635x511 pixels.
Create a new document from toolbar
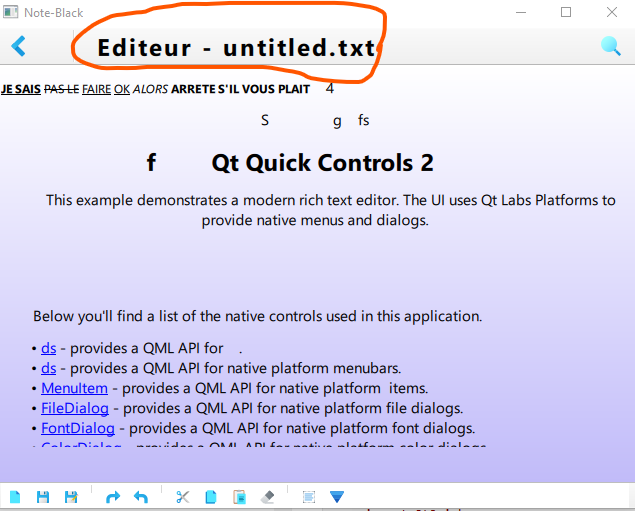[15, 497]
